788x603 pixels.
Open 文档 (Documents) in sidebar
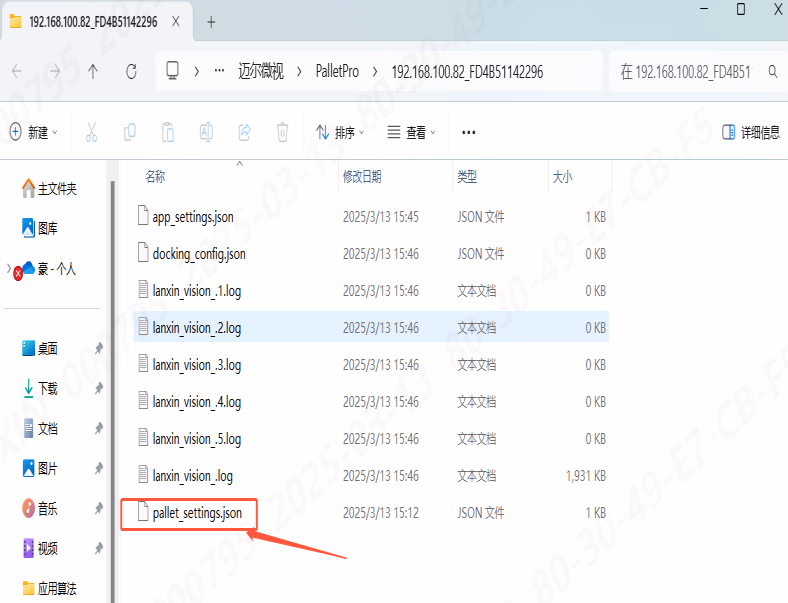[x=40, y=428]
